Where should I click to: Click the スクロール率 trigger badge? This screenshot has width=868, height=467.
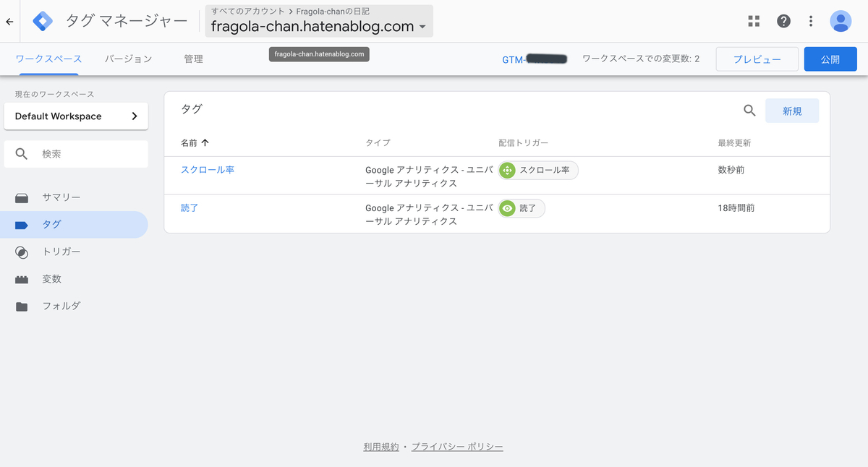pos(538,170)
